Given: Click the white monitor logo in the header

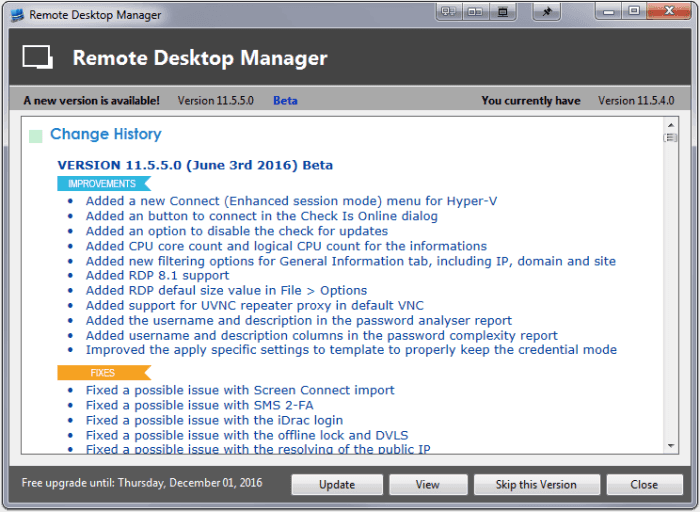Looking at the screenshot, I should pos(37,58).
